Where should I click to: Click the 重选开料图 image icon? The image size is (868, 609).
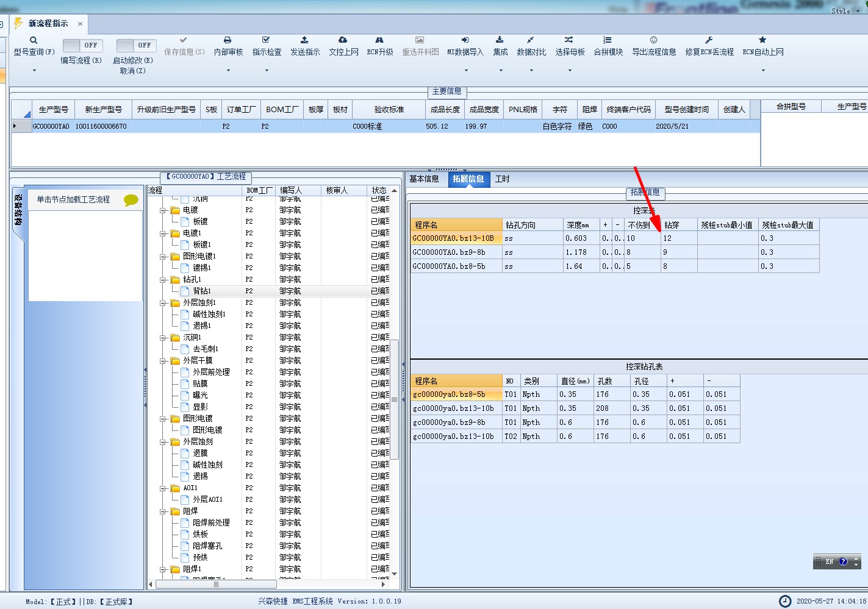[x=420, y=40]
